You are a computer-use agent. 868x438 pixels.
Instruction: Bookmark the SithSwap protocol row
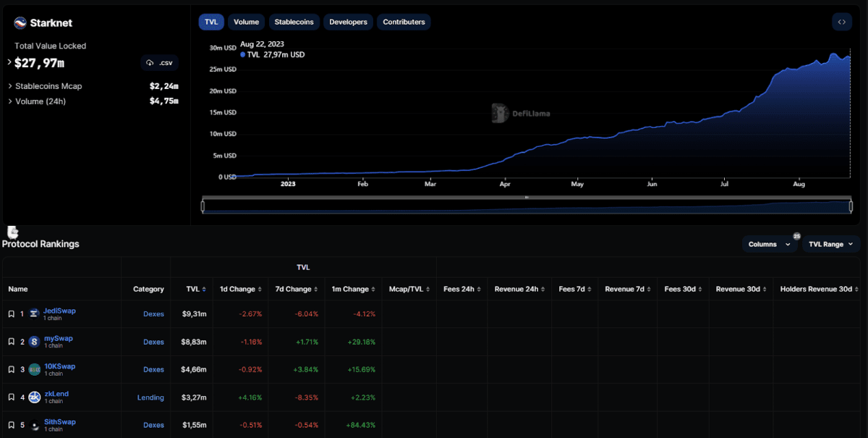[x=11, y=425]
